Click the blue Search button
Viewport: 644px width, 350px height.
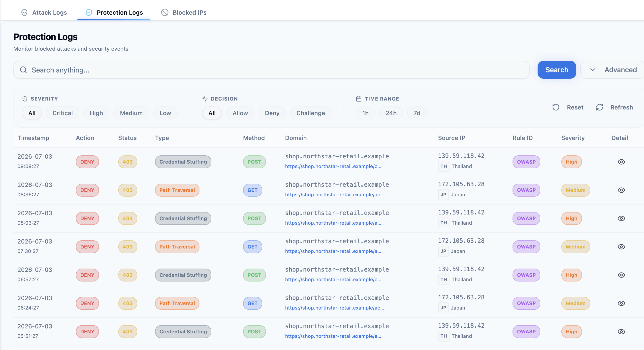pos(557,70)
